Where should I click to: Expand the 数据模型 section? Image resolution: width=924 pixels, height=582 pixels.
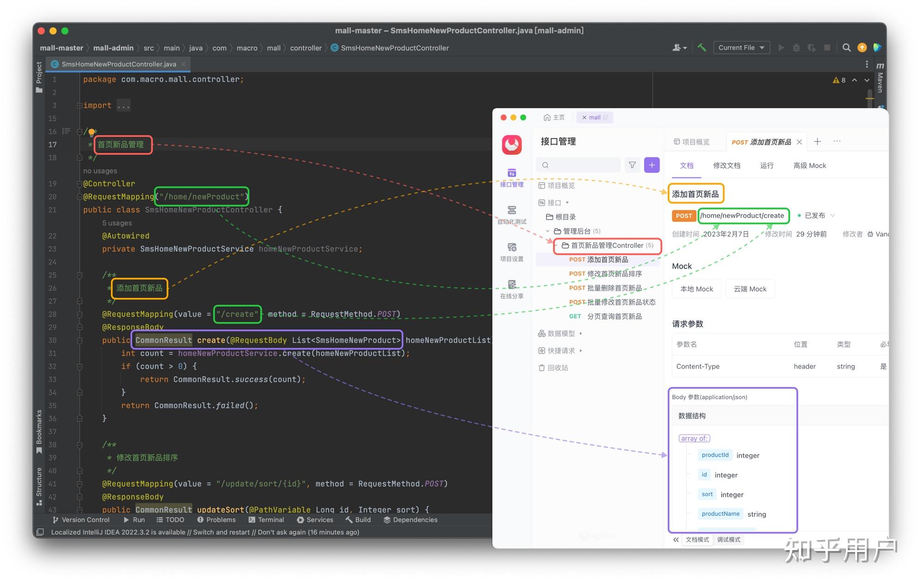click(560, 333)
